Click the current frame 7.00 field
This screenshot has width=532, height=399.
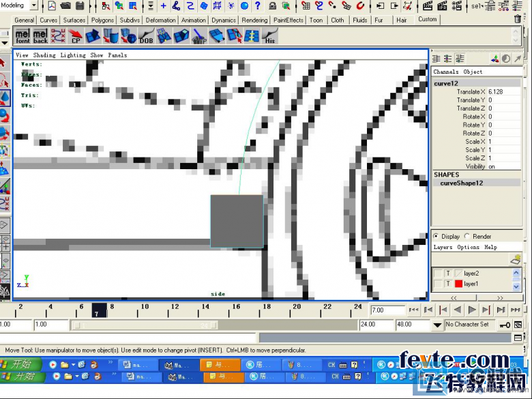click(x=388, y=310)
